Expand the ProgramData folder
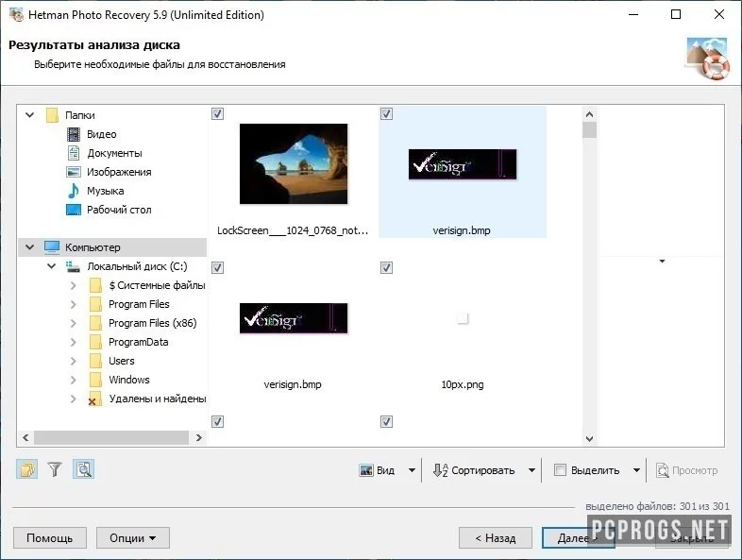 click(73, 342)
